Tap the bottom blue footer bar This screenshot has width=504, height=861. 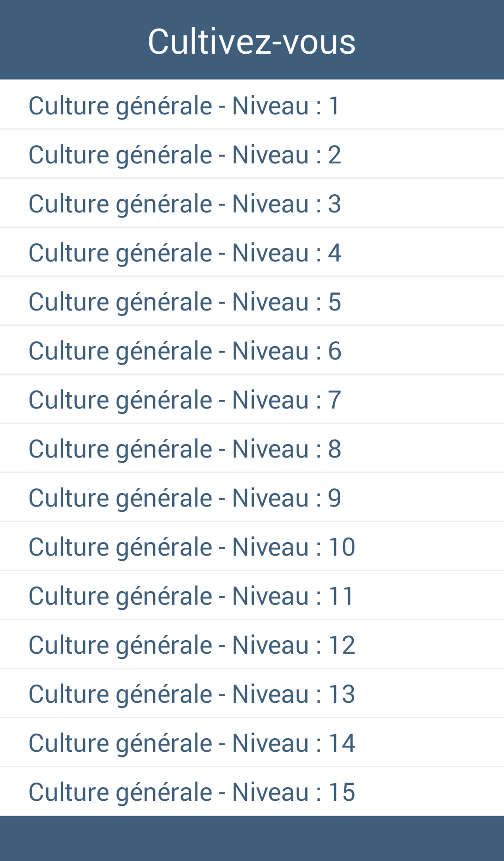pos(252,839)
